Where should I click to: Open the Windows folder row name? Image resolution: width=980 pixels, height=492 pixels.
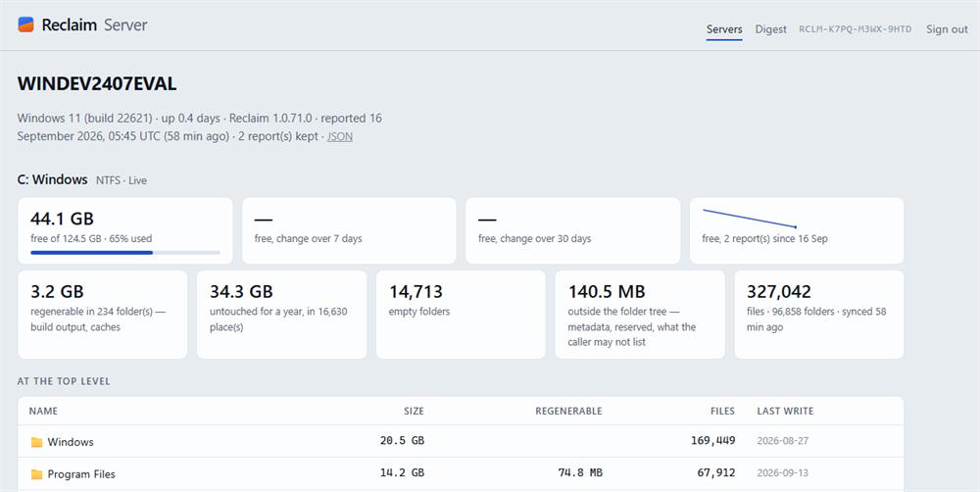tap(71, 442)
